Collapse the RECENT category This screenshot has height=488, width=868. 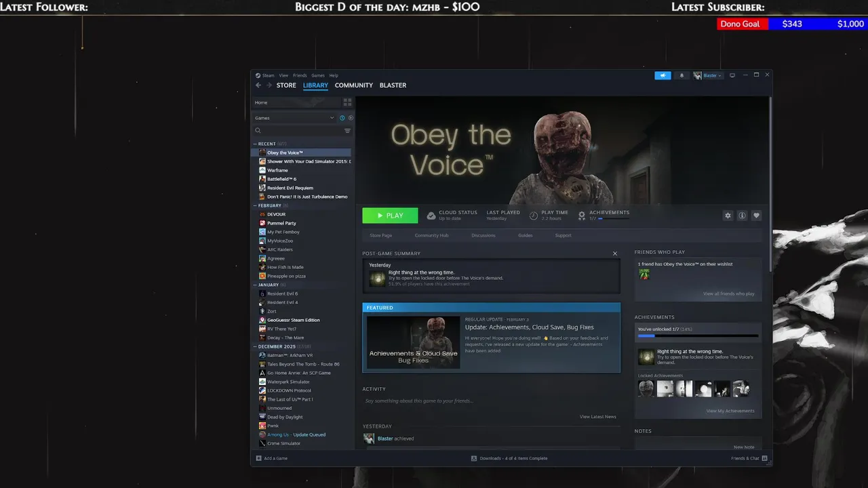pos(255,144)
